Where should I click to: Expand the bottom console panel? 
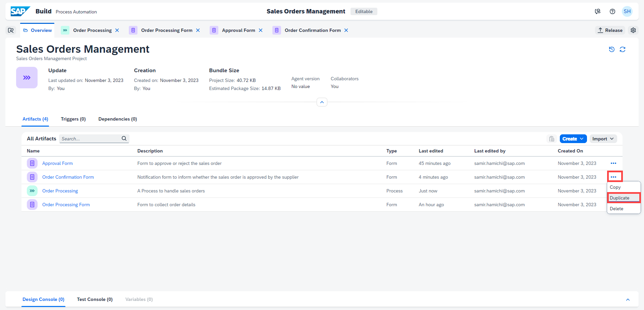628,300
